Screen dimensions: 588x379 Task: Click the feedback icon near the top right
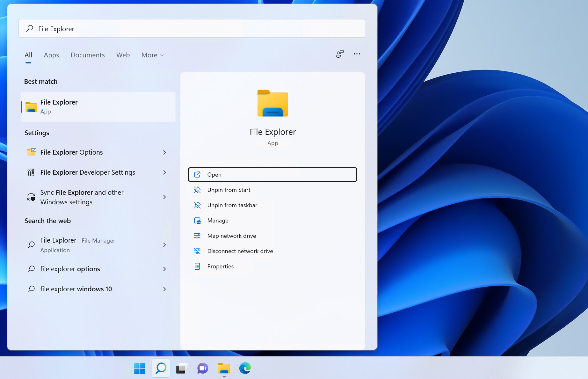coord(339,54)
